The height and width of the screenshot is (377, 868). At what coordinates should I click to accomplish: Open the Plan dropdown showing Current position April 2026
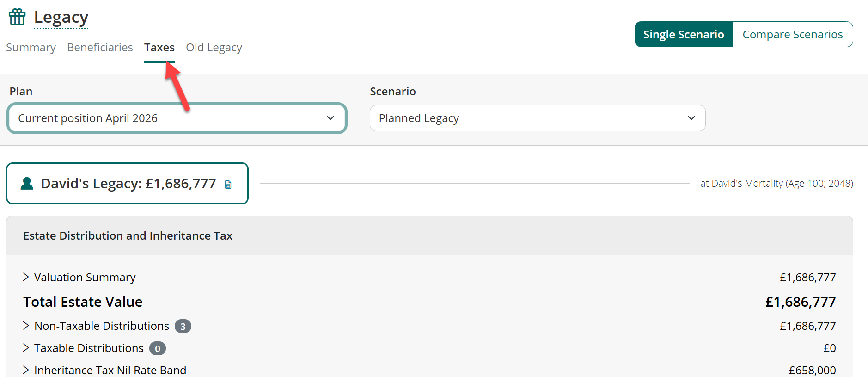pyautogui.click(x=177, y=118)
